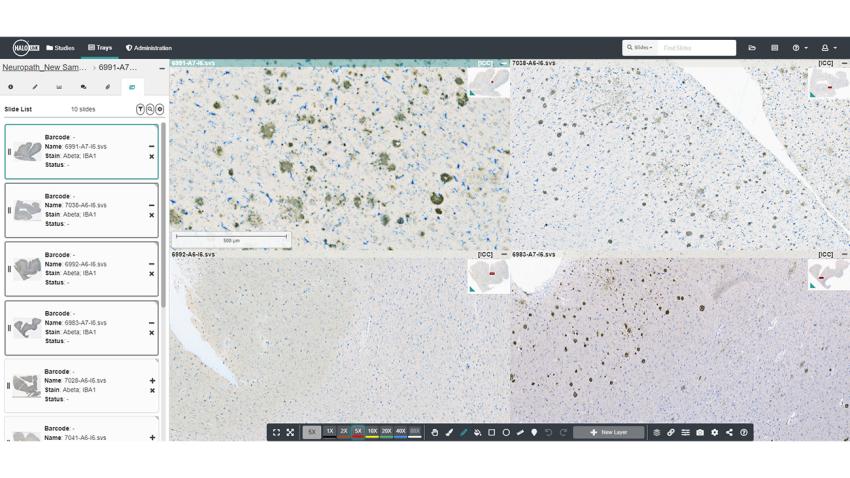850x478 pixels.
Task: Select the pin marker tool
Action: (x=534, y=433)
